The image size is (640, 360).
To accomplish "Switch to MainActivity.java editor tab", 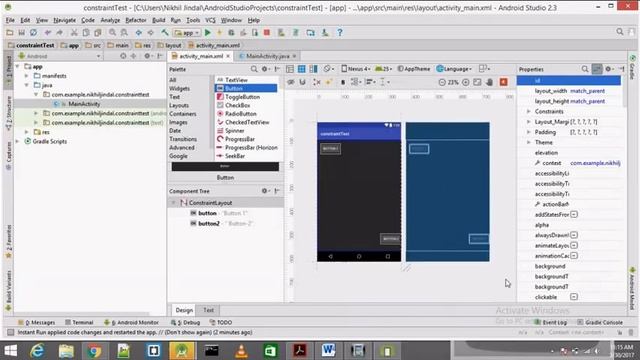I will [267, 56].
